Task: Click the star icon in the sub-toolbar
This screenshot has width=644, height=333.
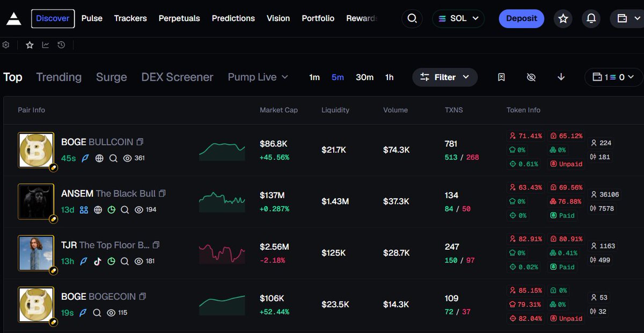Action: click(30, 45)
